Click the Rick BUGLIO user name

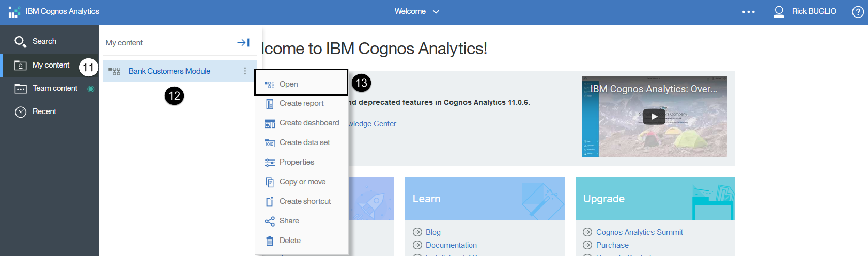pos(814,11)
